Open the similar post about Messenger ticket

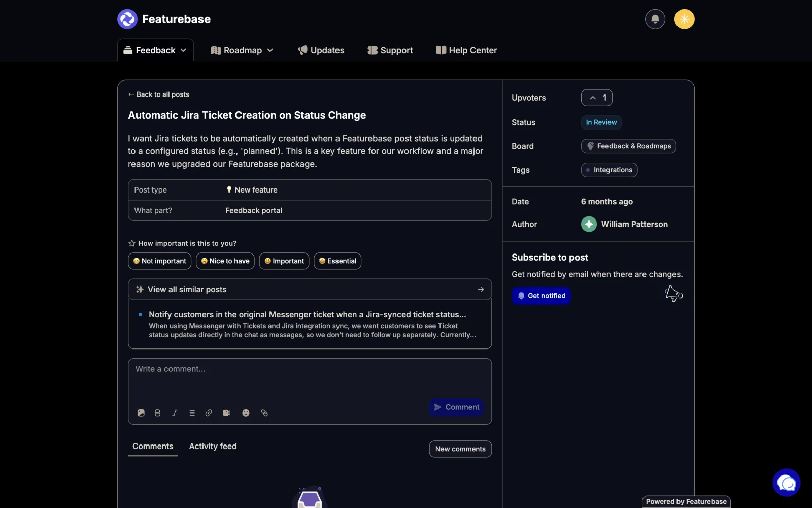310,324
